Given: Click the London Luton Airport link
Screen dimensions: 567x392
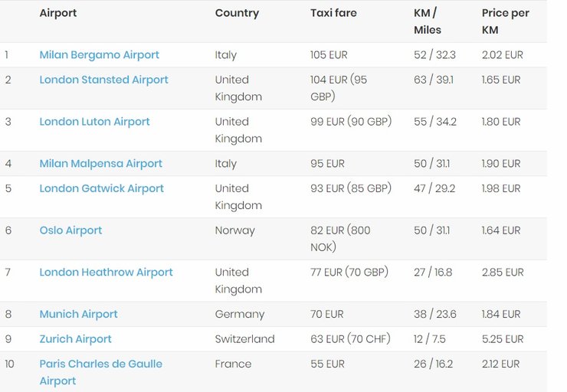Looking at the screenshot, I should pos(94,122).
